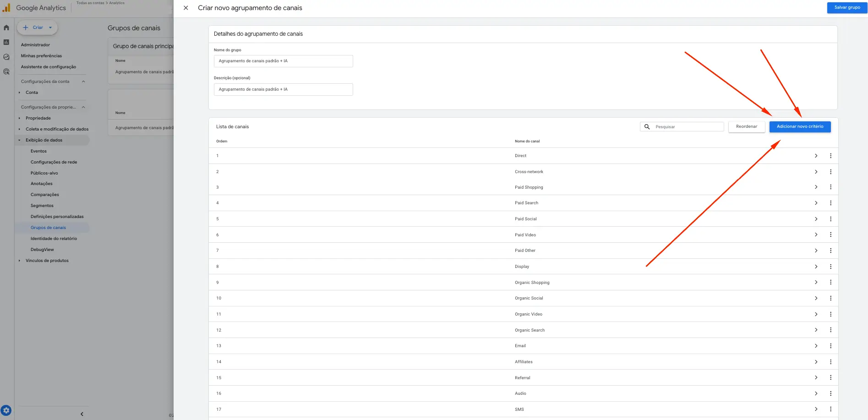
Task: Expand the Email channel row chevron
Action: pos(816,346)
